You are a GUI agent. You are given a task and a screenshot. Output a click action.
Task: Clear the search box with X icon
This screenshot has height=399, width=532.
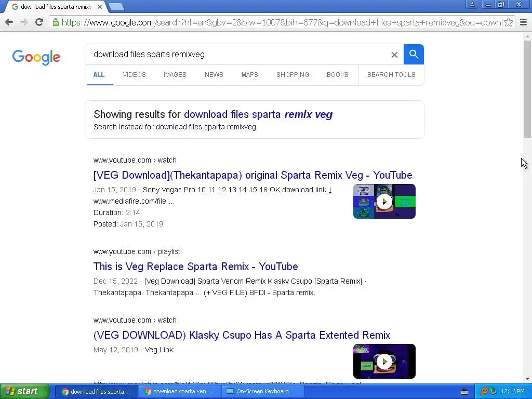[394, 55]
